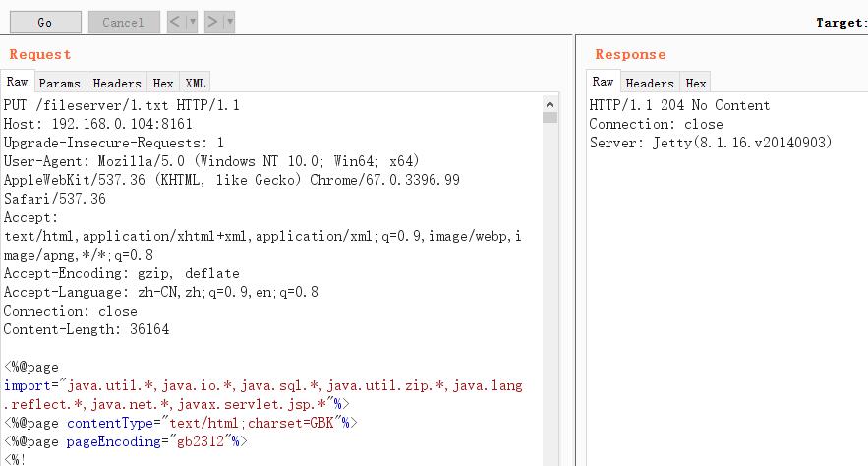Screen dimensions: 868x466
Task: Show the Hex tab in Request panel
Action: pos(163,84)
